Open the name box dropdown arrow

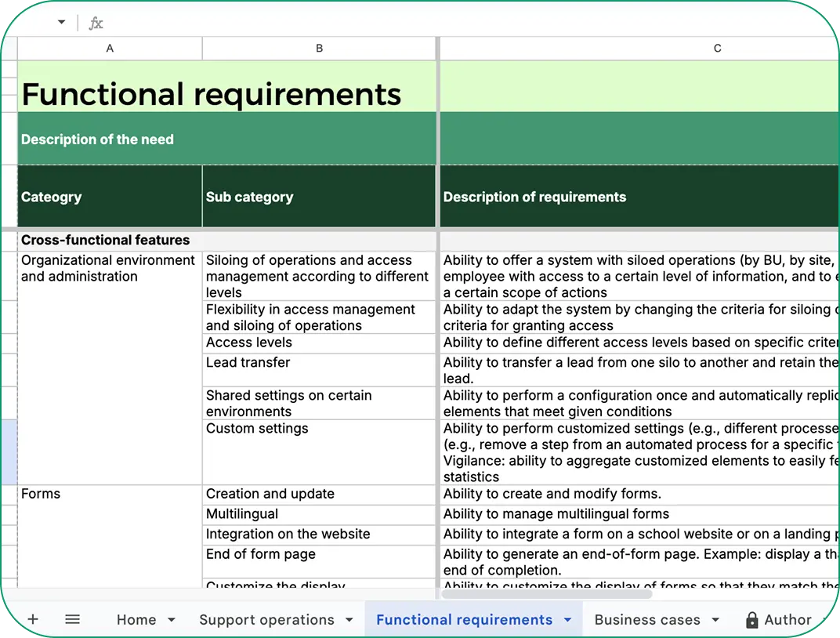pyautogui.click(x=62, y=22)
